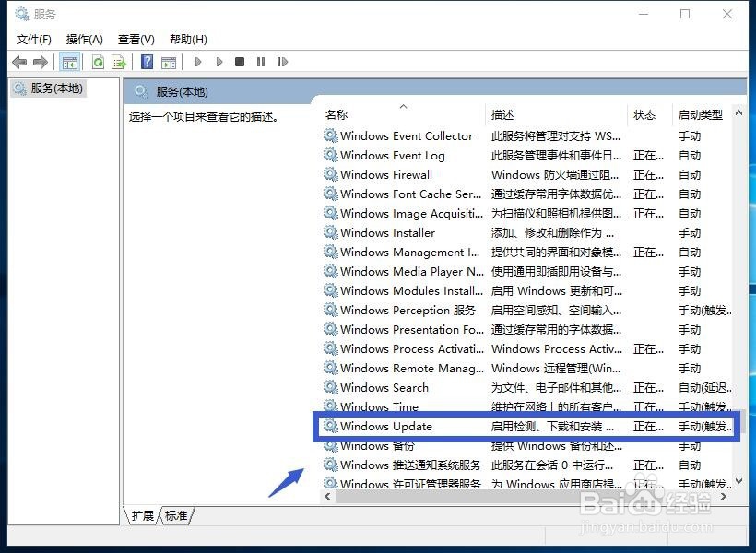The image size is (756, 553).
Task: Click the Export List icon
Action: point(119,62)
